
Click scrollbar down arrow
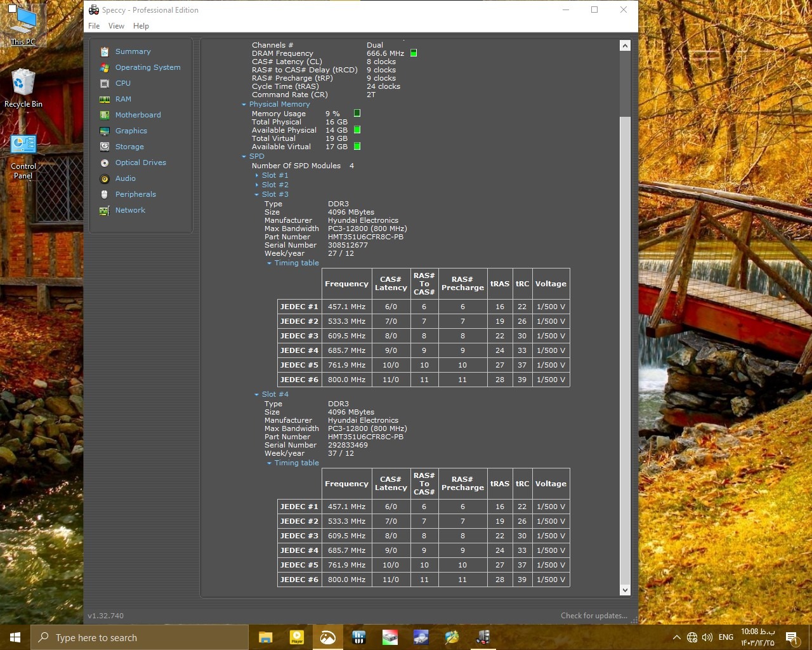[x=625, y=590]
